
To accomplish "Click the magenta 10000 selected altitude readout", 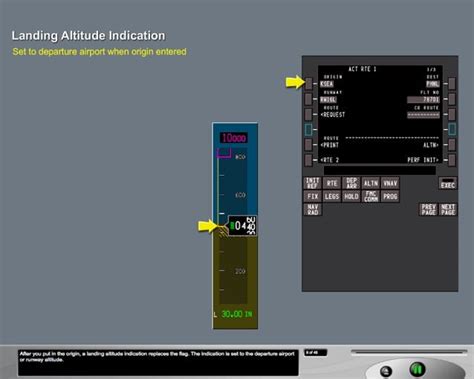I will coord(234,138).
